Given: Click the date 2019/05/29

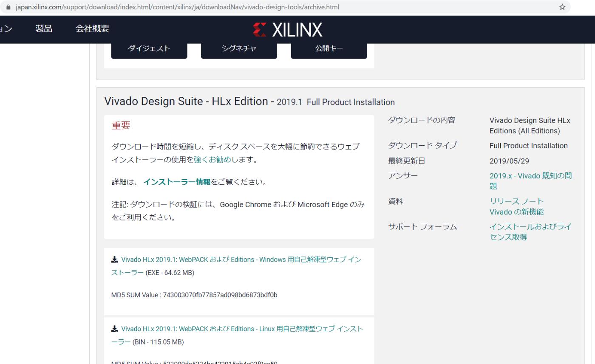Looking at the screenshot, I should click(509, 161).
